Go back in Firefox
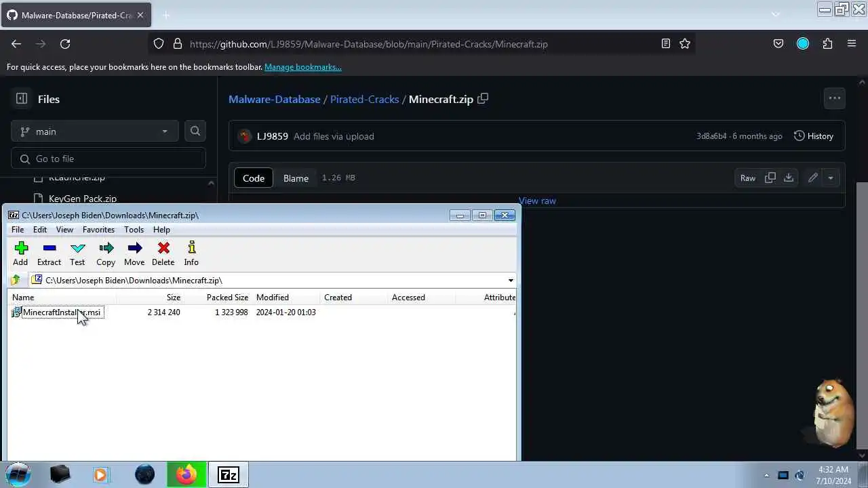Image resolution: width=868 pixels, height=488 pixels. [x=16, y=44]
